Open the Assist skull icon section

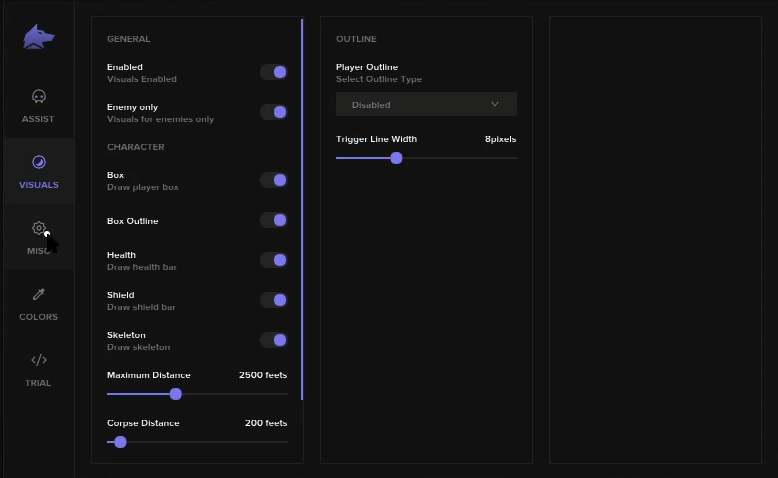pyautogui.click(x=39, y=96)
